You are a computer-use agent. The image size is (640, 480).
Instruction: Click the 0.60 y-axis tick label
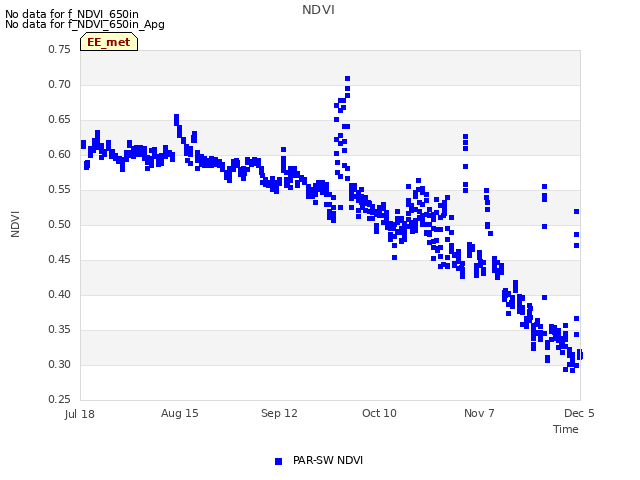60,155
